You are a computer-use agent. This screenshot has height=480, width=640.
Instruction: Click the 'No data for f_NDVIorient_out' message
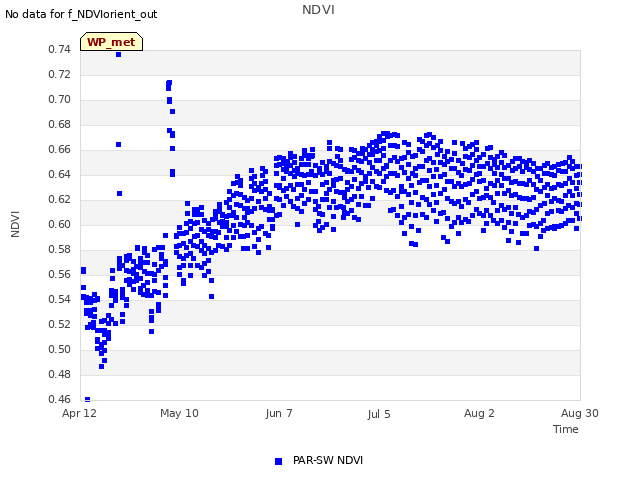(x=81, y=14)
